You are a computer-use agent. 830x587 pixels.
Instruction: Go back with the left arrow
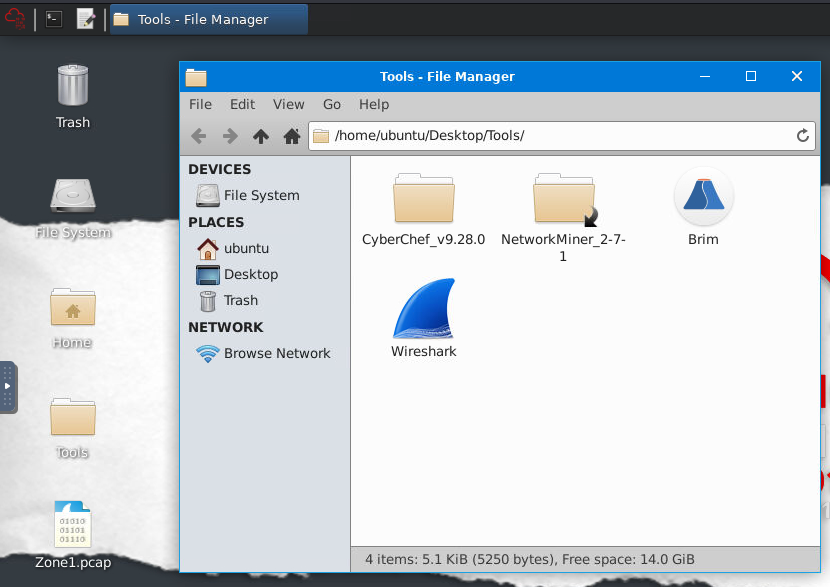coord(199,136)
